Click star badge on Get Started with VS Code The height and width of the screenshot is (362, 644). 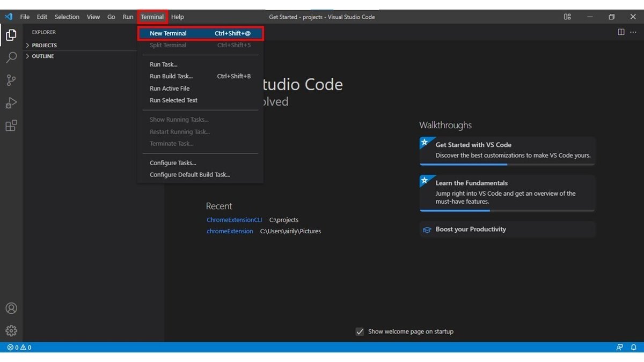(425, 143)
